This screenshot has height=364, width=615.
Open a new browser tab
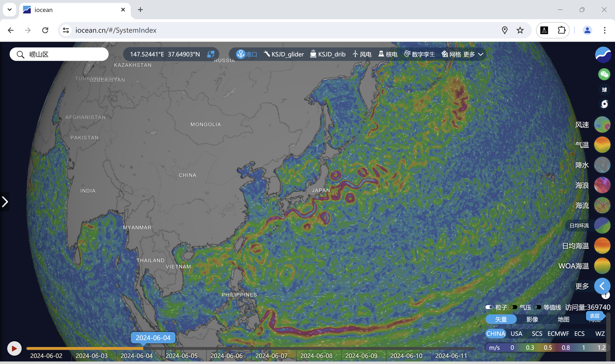140,10
